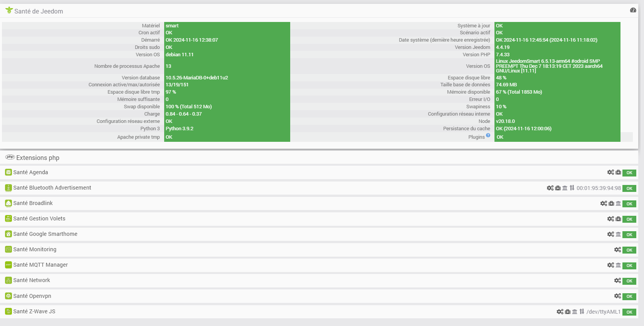Click the medkit icon for Santé Gestion Volets
This screenshot has width=644, height=326.
(618, 218)
